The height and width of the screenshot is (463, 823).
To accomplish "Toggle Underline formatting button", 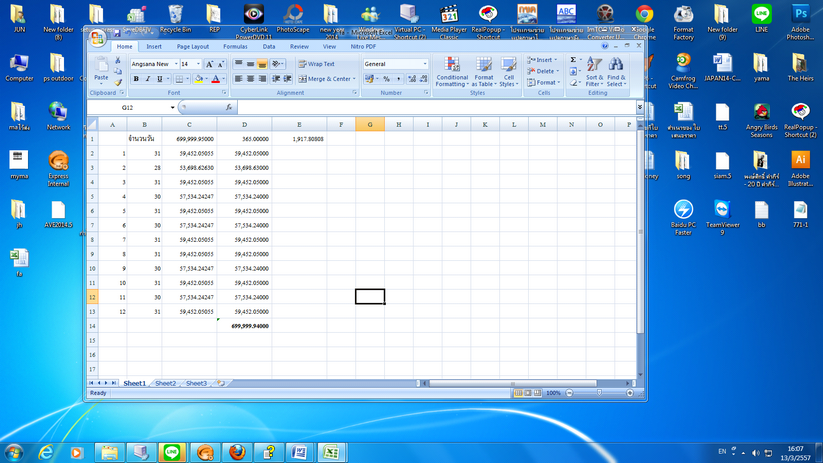I will (158, 79).
